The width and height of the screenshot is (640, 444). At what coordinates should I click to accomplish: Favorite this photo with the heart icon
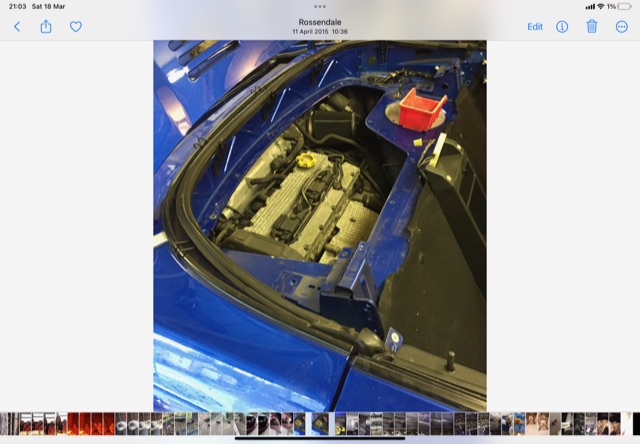75,27
